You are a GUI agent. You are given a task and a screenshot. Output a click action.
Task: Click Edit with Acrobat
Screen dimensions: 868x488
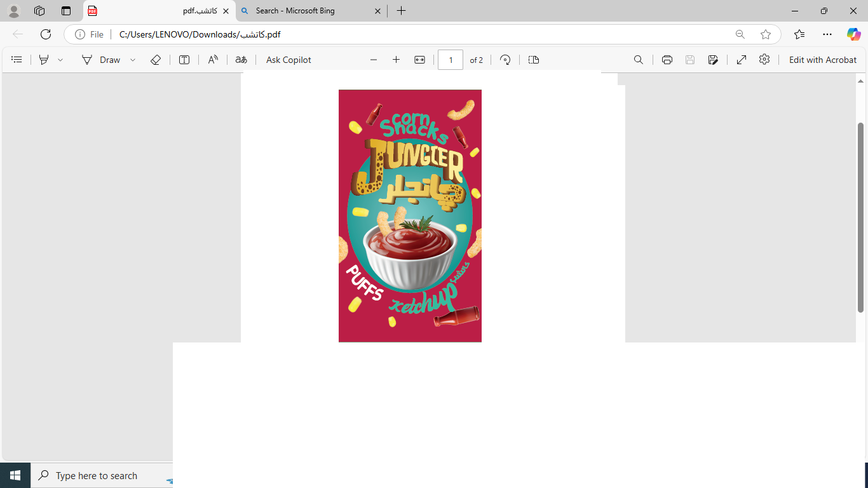[822, 60]
